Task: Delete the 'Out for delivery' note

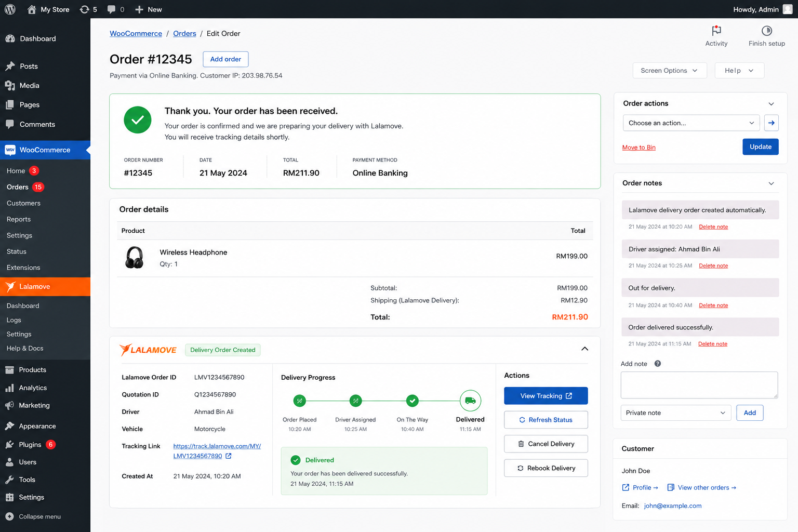Action: click(x=713, y=305)
